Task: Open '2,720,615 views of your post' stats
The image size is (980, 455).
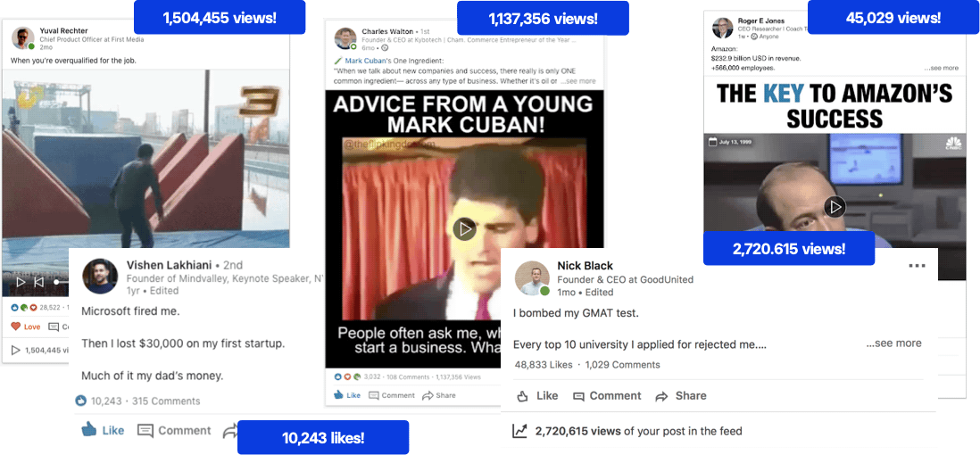Action: (638, 431)
